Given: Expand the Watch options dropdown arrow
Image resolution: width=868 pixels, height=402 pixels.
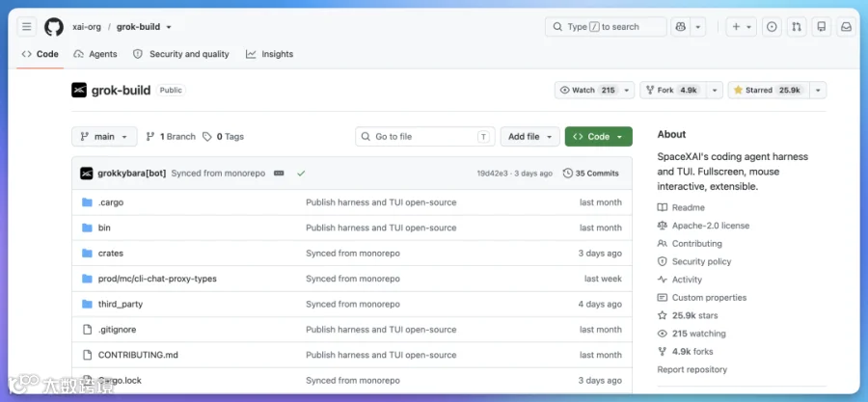Looking at the screenshot, I should click(627, 90).
